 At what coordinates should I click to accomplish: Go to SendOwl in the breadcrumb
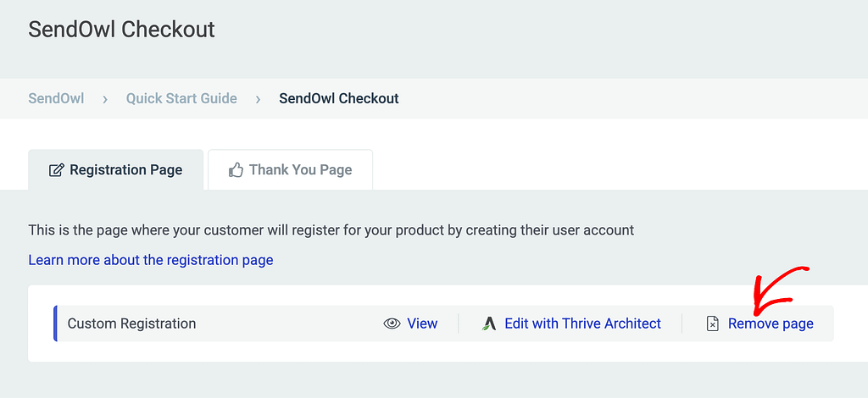point(57,98)
